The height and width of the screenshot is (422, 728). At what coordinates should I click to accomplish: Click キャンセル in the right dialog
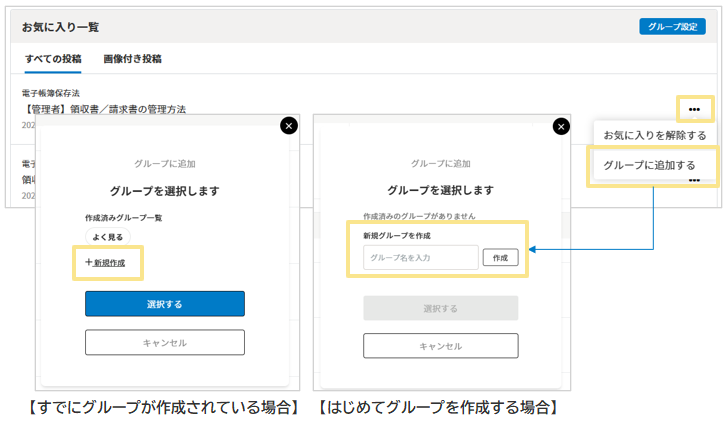point(440,346)
